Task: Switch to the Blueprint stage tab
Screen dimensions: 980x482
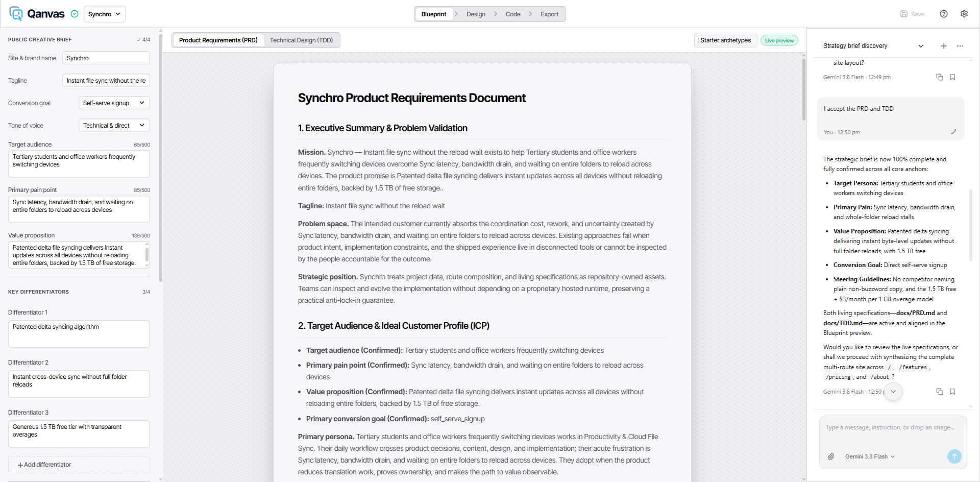Action: click(434, 14)
